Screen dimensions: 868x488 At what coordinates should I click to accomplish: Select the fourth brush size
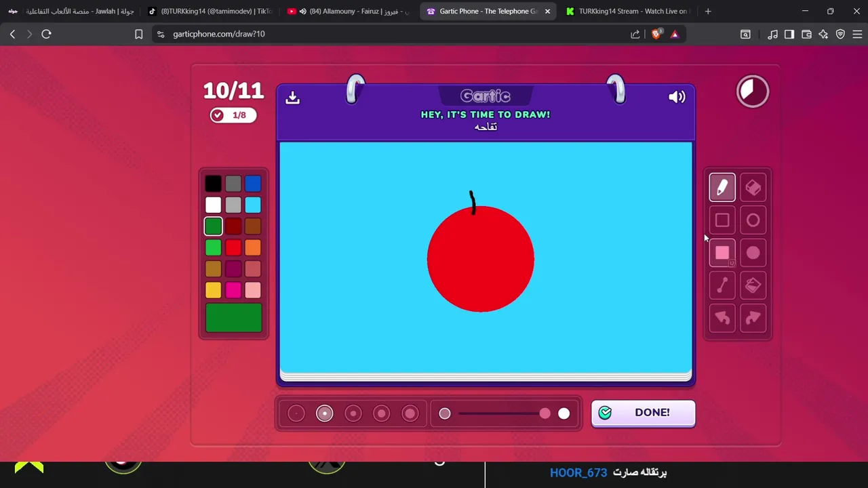[x=382, y=413]
